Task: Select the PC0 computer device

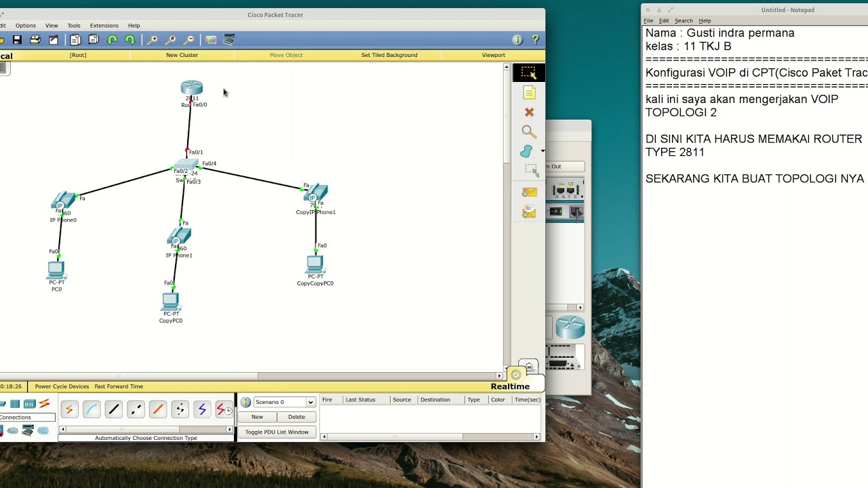Action: (56, 270)
